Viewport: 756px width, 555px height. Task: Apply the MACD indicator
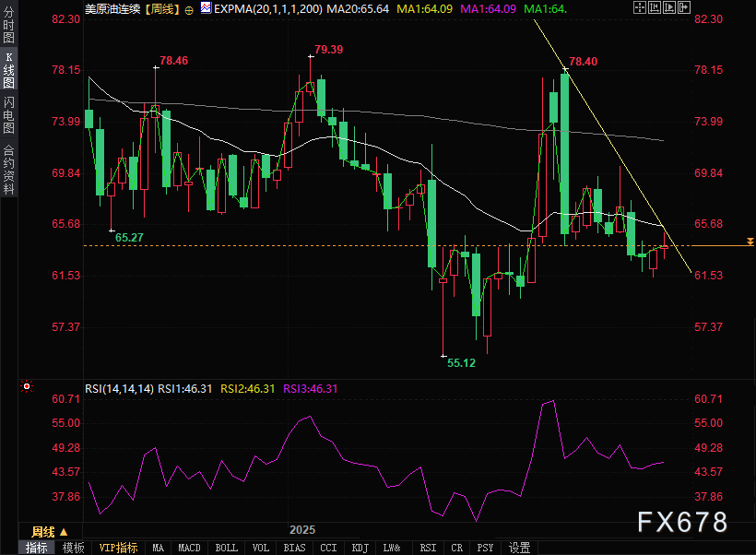tap(189, 548)
